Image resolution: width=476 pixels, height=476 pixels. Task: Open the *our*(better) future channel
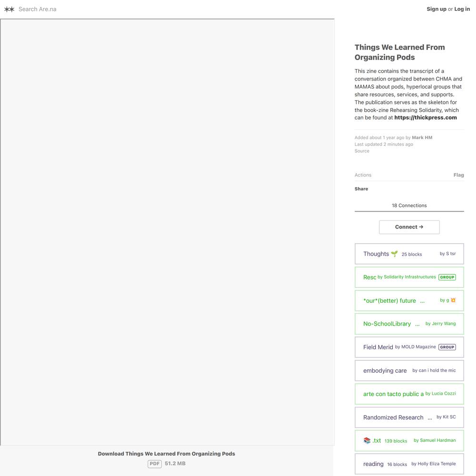(409, 300)
